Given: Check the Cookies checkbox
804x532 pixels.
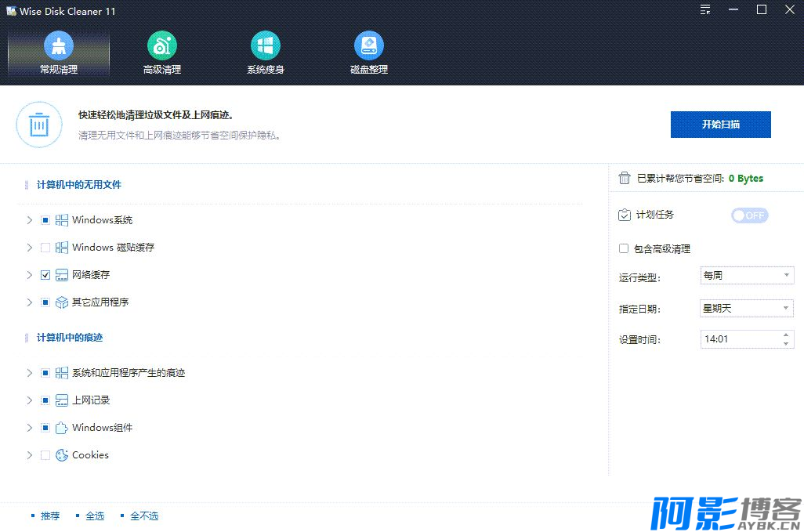Looking at the screenshot, I should click(x=45, y=455).
